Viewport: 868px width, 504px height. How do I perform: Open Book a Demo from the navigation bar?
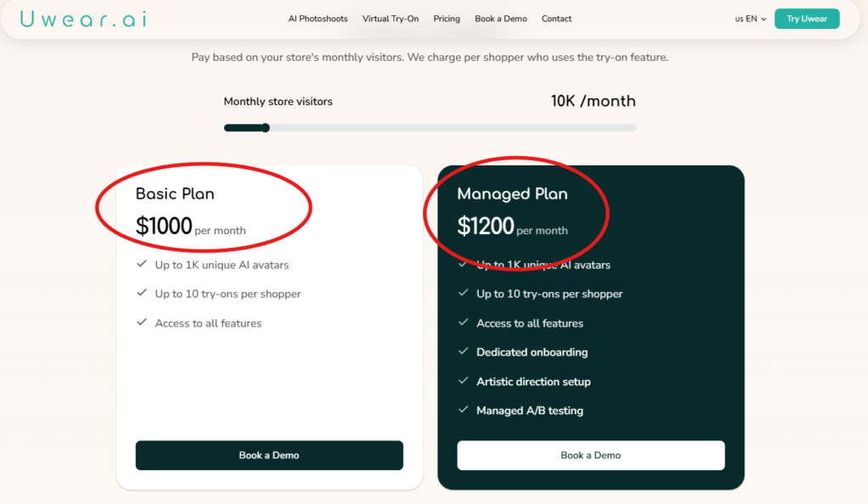coord(500,18)
